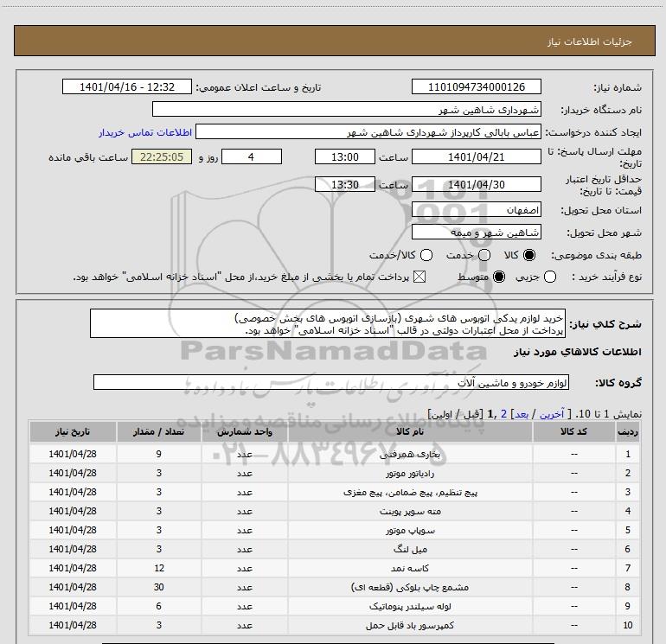
Task: Select the خدمت radio button
Action: point(484,255)
